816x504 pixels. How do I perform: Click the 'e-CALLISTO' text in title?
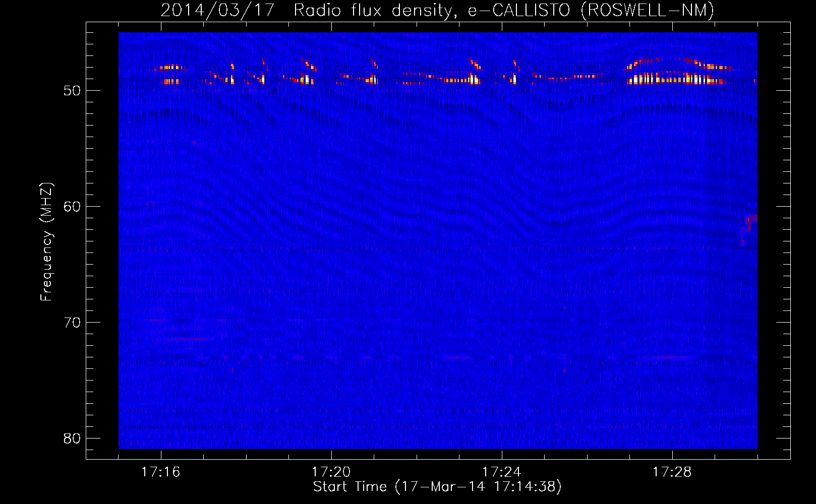[x=518, y=10]
